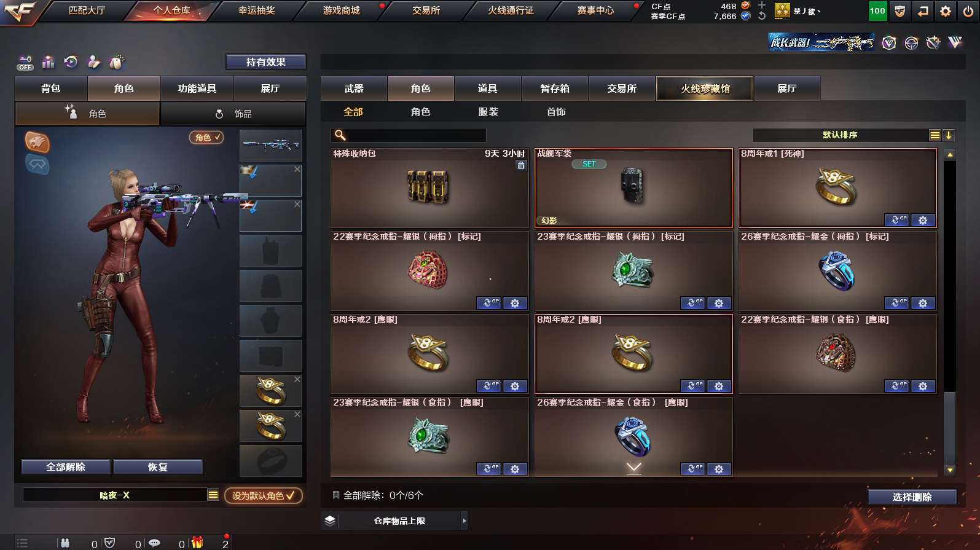Toggle the 角色 checkmark above character preview
This screenshot has height=550, width=980.
tap(206, 138)
